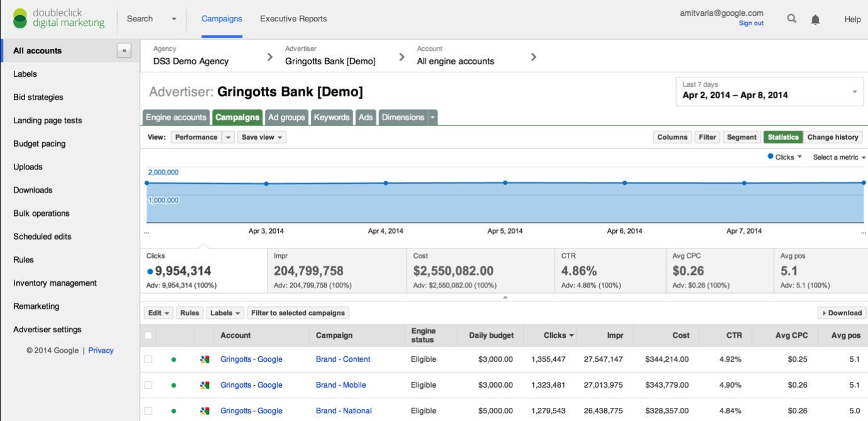Open the Privacy link
This screenshot has height=421, width=868.
[101, 351]
